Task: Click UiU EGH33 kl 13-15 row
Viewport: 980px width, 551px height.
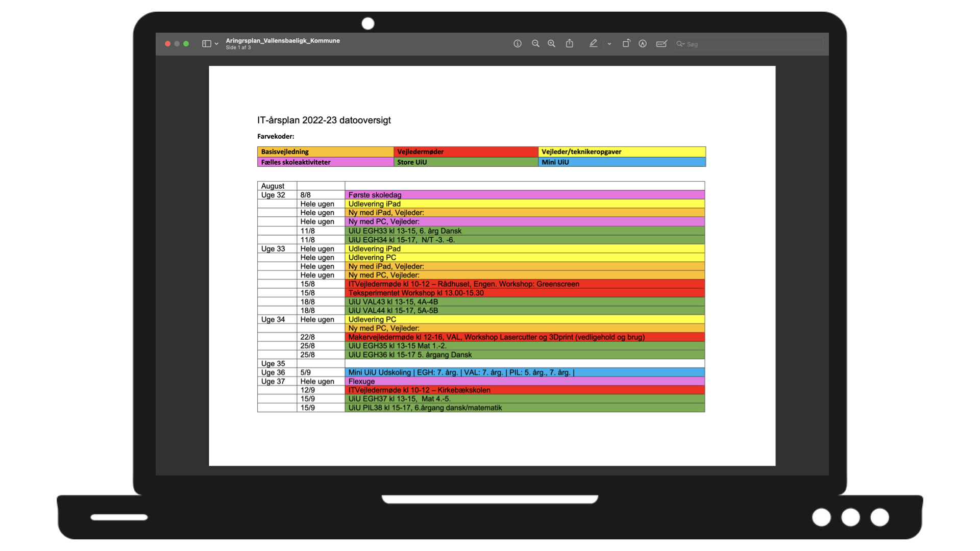Action: tap(525, 231)
